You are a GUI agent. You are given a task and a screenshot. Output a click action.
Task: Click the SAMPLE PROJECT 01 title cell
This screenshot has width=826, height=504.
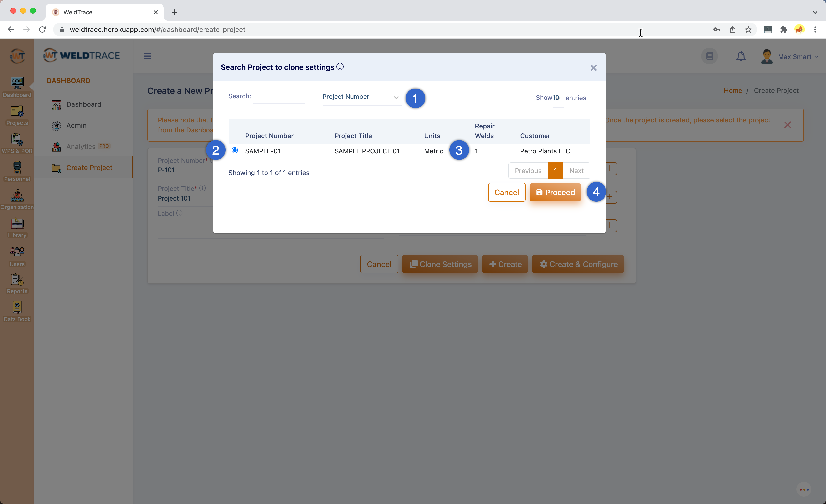coord(367,151)
